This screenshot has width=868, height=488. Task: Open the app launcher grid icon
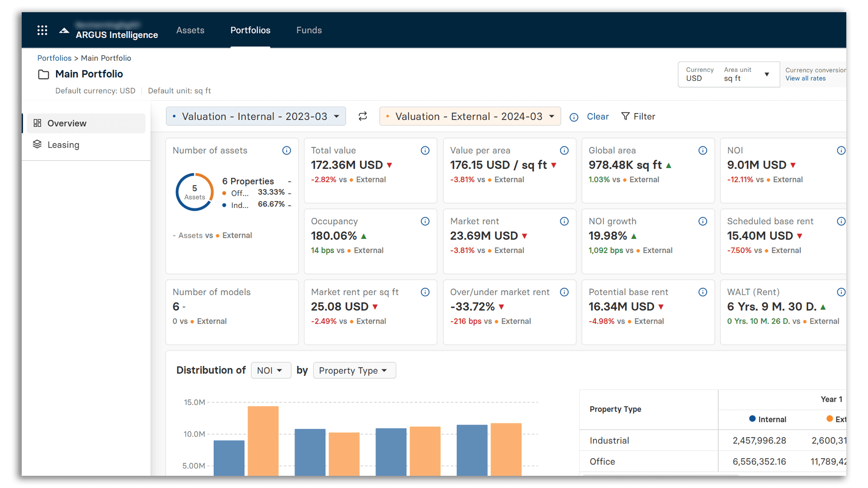click(x=42, y=30)
